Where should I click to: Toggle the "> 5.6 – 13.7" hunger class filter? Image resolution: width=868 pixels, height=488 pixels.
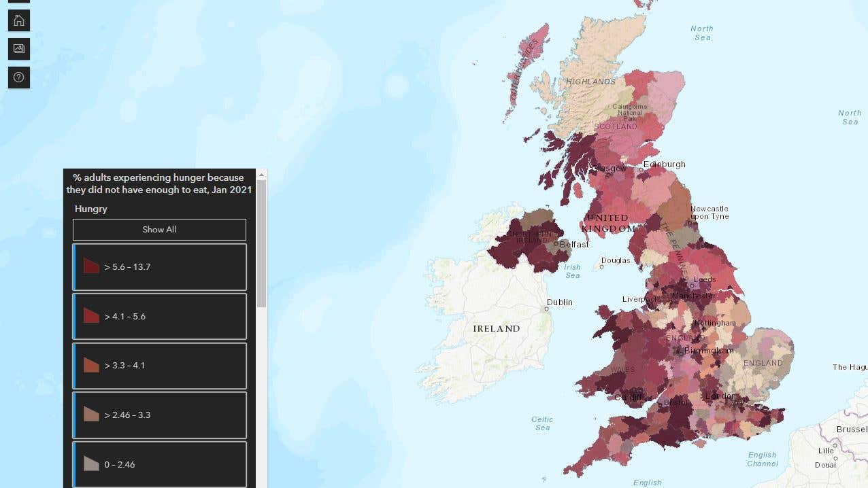click(x=159, y=266)
